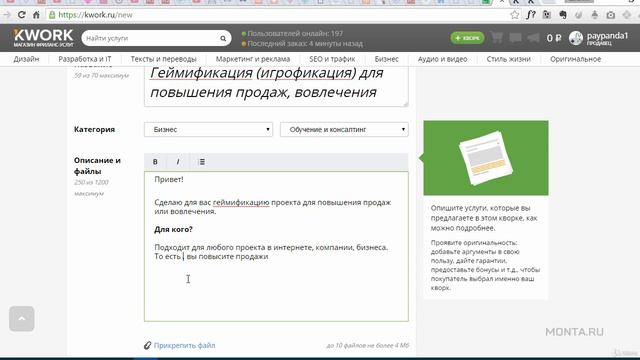
Task: Click the Kwork logo
Action: tap(43, 38)
